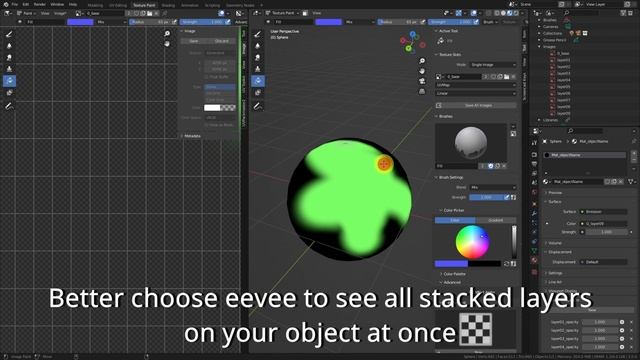Select the Smear tool in image editor

(x=9, y=58)
